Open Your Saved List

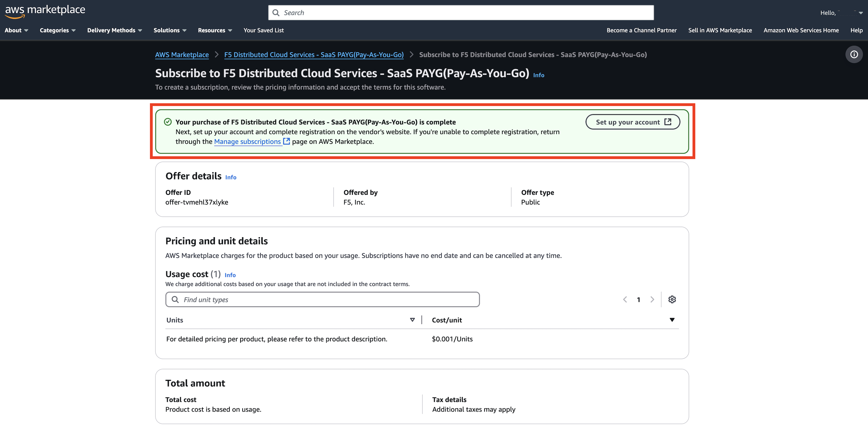pyautogui.click(x=264, y=30)
